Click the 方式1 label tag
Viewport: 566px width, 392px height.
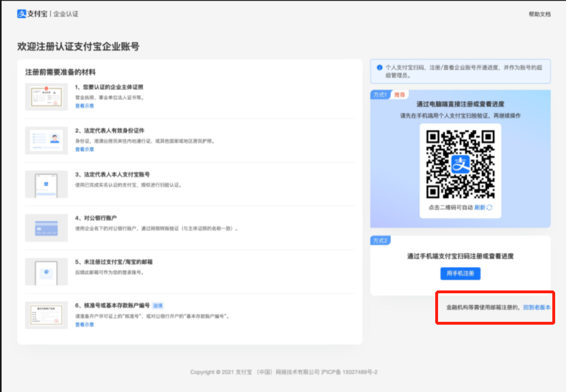380,95
